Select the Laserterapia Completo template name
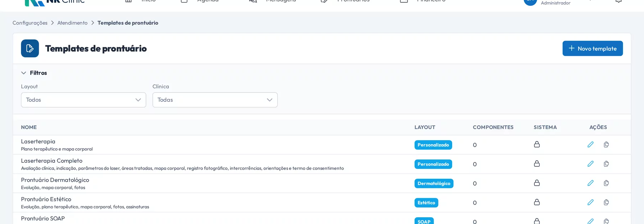Image resolution: width=644 pixels, height=224 pixels. tap(52, 161)
